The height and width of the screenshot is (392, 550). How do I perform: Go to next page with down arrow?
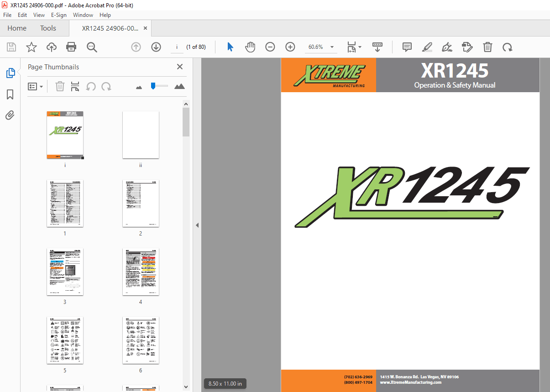(x=156, y=47)
